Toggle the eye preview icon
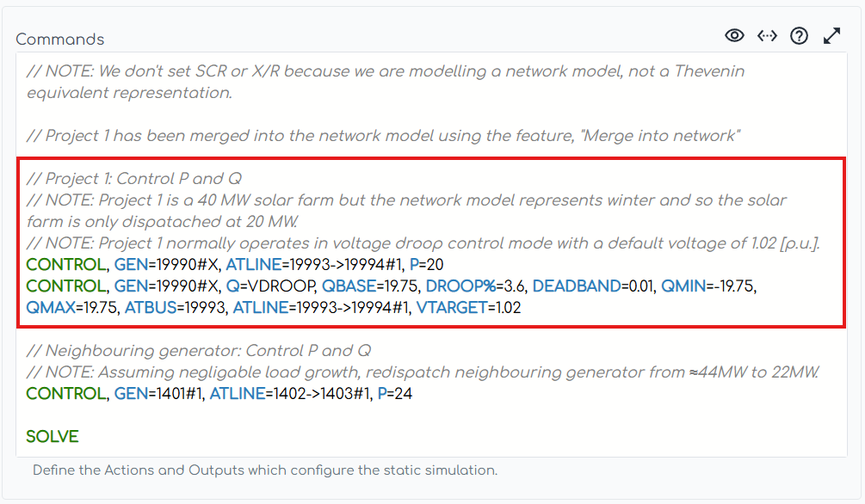The width and height of the screenshot is (865, 504). pyautogui.click(x=734, y=35)
